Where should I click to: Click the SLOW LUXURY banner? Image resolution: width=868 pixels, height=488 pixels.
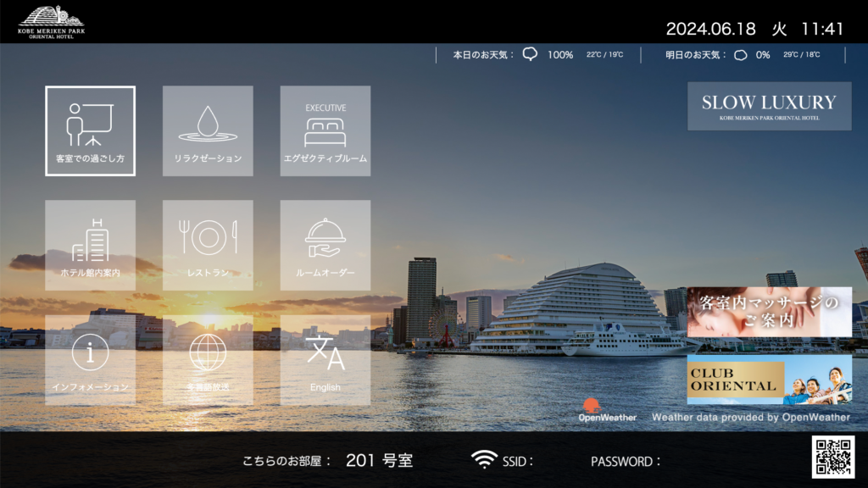(769, 106)
